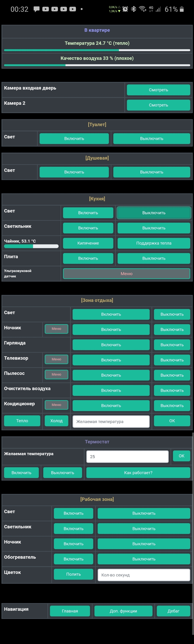Turn off the Обогреватель heater

point(144,559)
